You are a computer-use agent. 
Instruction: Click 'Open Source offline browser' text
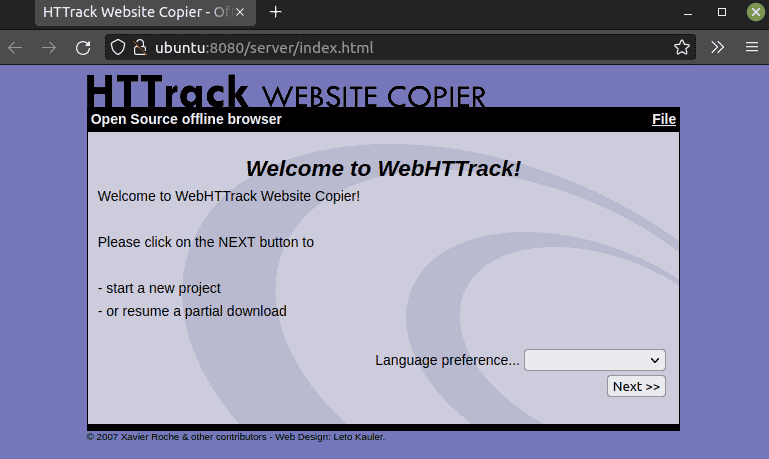[x=186, y=119]
